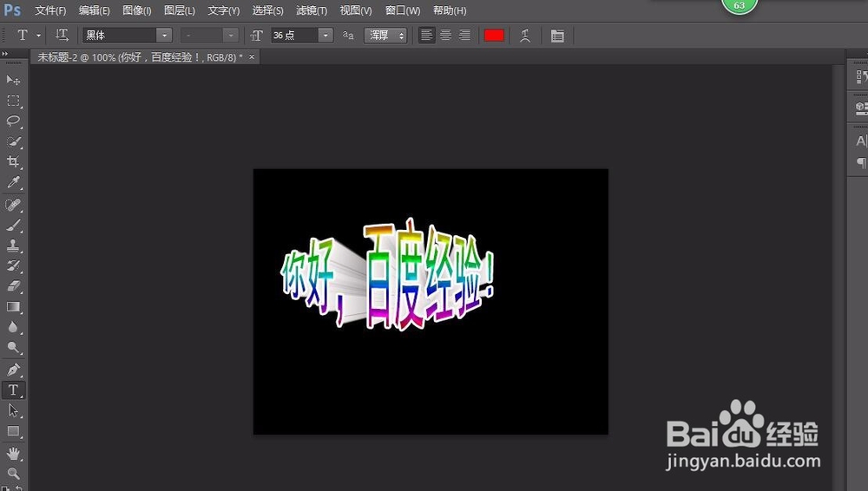Select the Hand tool
Viewport: 868px width, 491px height.
pos(13,454)
